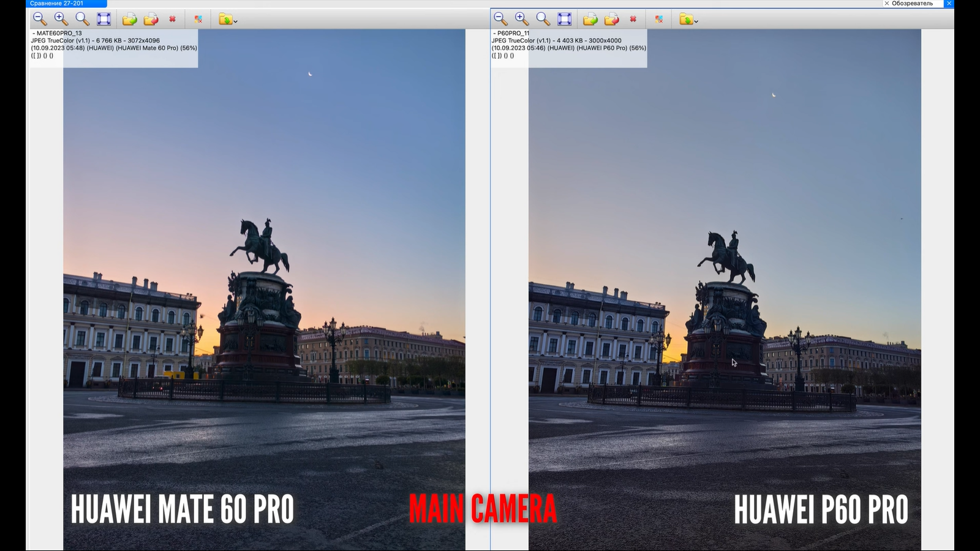
Task: Click the plain magnifier icon in left pane toolbar
Action: coord(82,19)
